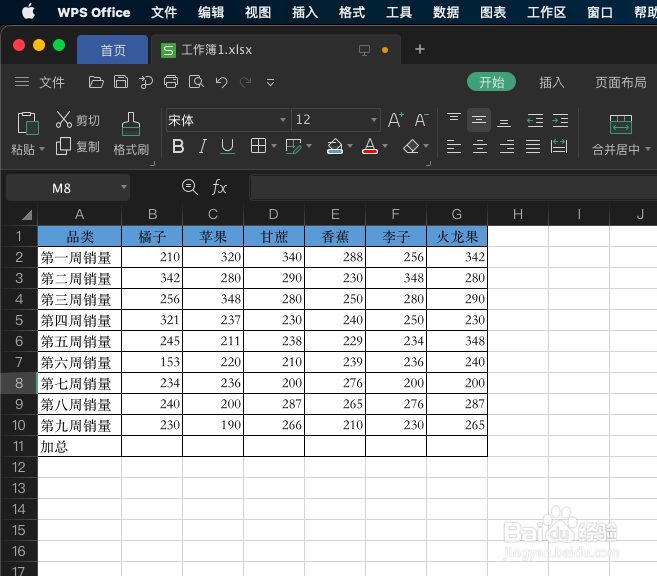
Task: Add a new tab with plus button
Action: pyautogui.click(x=419, y=49)
